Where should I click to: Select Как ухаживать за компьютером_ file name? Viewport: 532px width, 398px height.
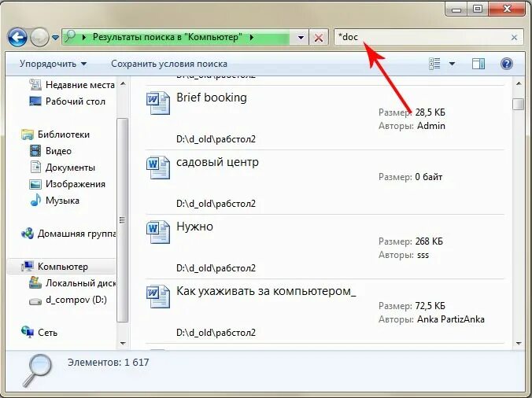266,291
